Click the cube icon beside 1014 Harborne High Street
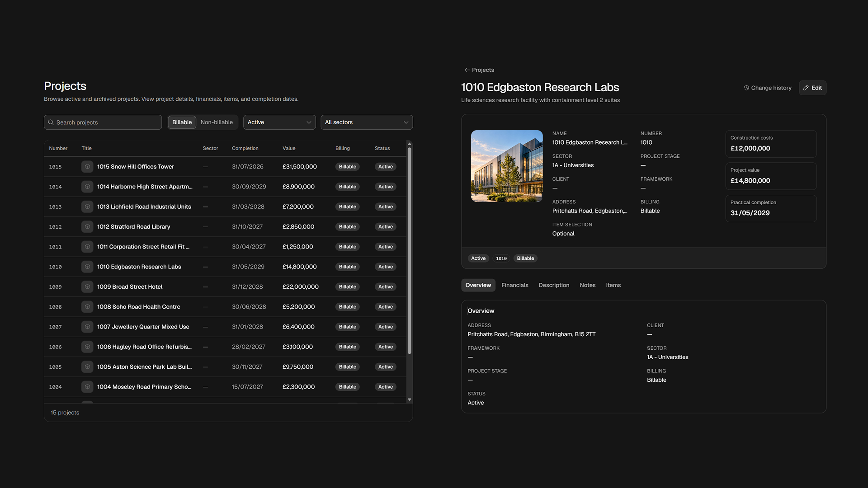Viewport: 868px width, 488px height. pos(87,187)
